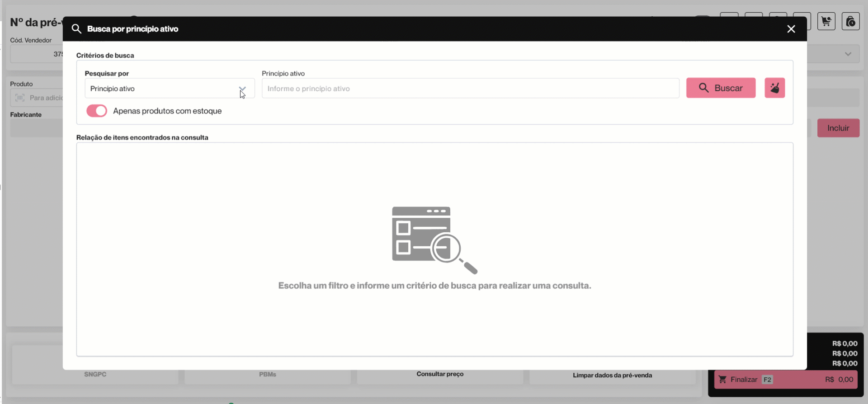Screen dimensions: 868x404
Task: Click the Buscar search button
Action: [x=721, y=88]
